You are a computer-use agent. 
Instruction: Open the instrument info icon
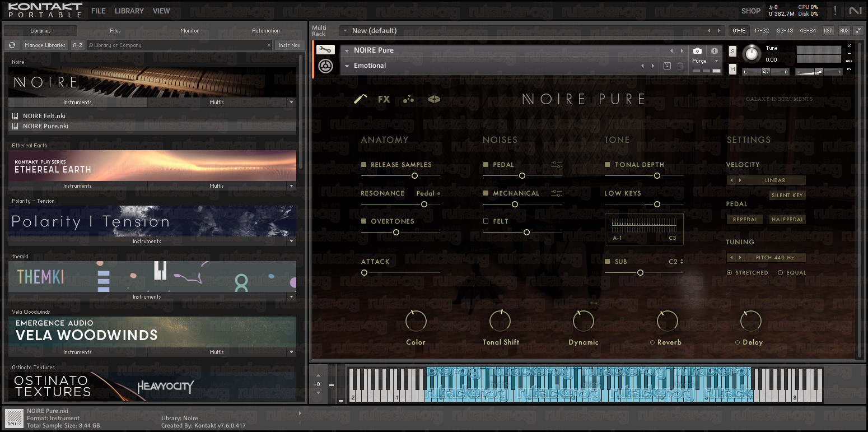[x=715, y=51]
